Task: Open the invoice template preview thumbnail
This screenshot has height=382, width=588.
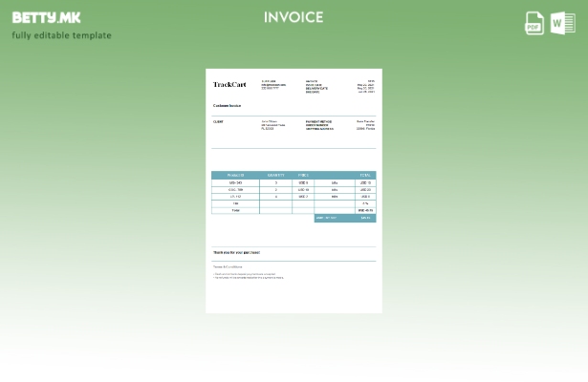Action: (x=294, y=190)
